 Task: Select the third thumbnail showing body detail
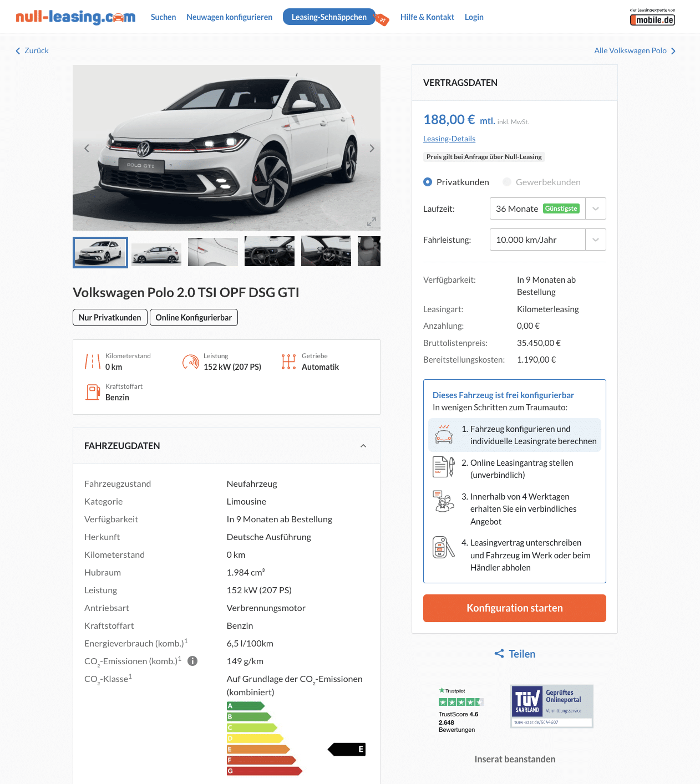[213, 252]
